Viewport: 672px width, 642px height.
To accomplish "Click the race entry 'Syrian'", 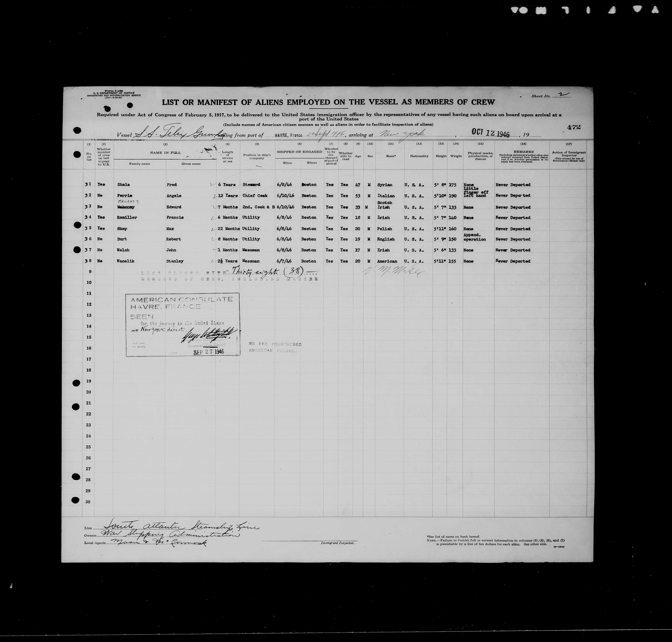I will pyautogui.click(x=385, y=185).
